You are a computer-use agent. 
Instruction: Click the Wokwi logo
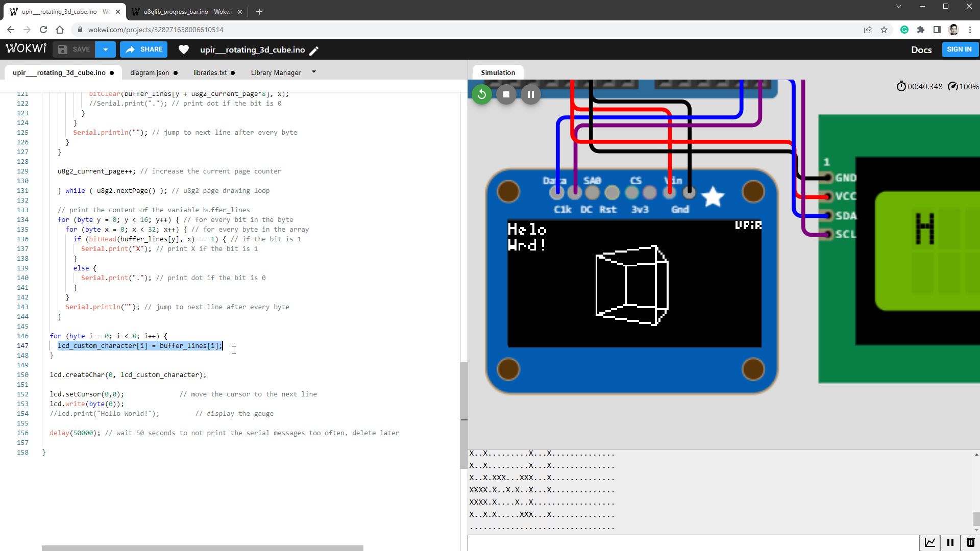pos(26,48)
